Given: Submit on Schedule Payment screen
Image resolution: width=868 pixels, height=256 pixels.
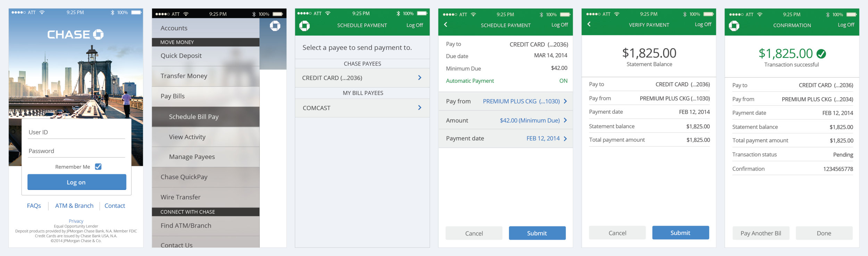Looking at the screenshot, I should click(537, 233).
